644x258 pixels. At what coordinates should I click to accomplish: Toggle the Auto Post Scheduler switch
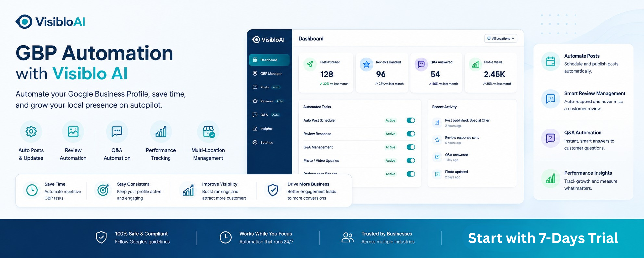(411, 120)
